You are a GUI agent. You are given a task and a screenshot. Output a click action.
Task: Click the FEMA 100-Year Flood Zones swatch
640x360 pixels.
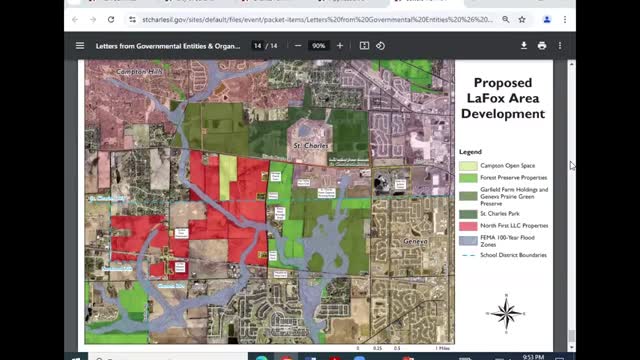[468, 240]
